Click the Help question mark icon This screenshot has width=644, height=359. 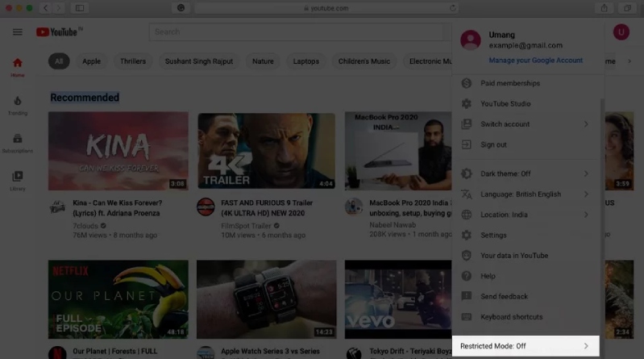click(x=466, y=276)
